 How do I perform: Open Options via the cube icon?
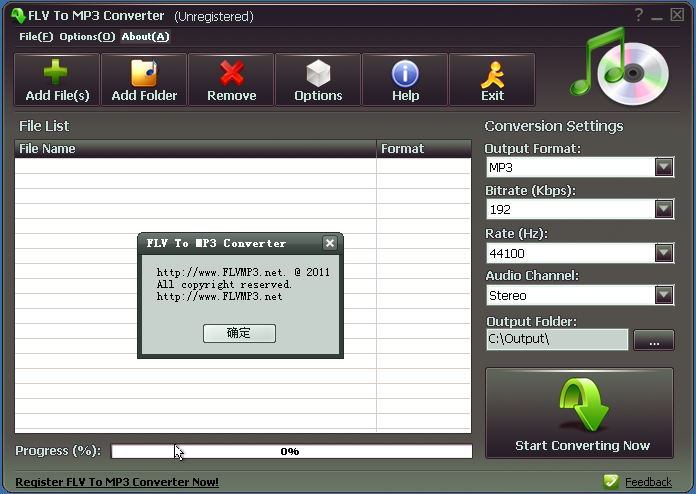coord(318,73)
